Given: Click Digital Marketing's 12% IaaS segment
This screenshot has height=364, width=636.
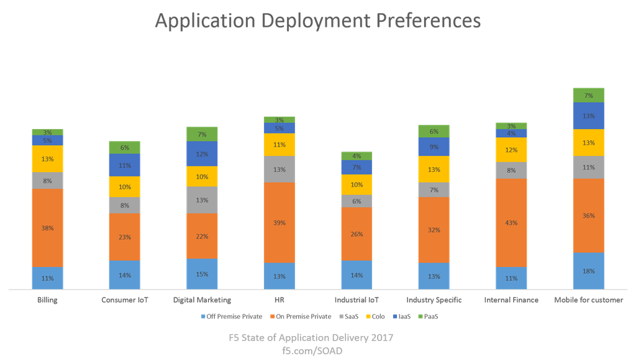Looking at the screenshot, I should [202, 154].
